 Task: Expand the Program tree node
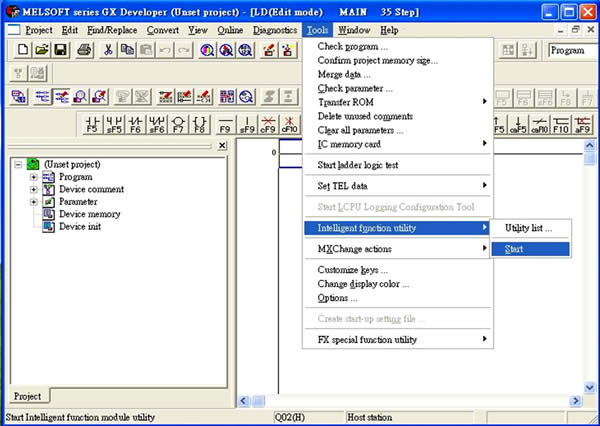point(34,177)
